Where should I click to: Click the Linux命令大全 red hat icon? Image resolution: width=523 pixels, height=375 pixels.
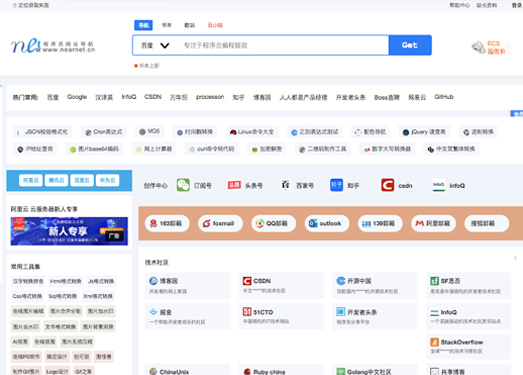pos(233,132)
